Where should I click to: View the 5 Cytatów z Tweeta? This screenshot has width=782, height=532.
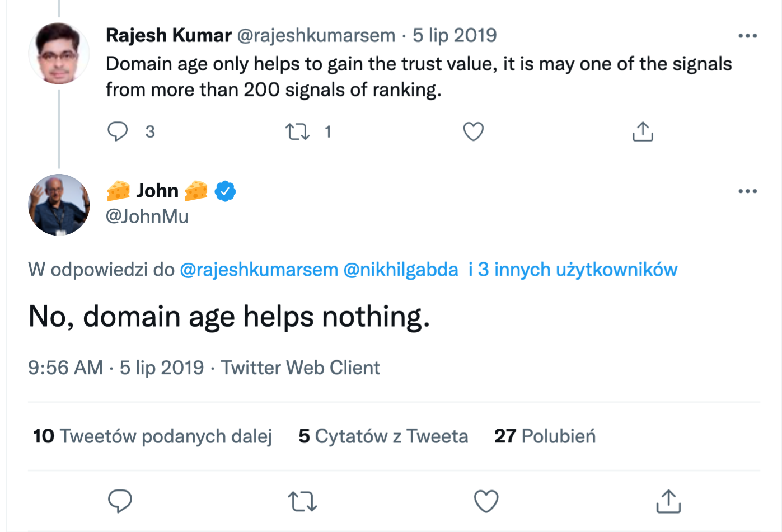pyautogui.click(x=383, y=436)
